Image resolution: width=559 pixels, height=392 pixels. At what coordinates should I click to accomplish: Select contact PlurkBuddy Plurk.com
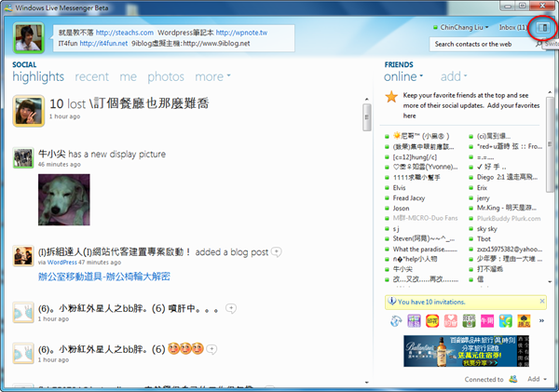(x=509, y=218)
